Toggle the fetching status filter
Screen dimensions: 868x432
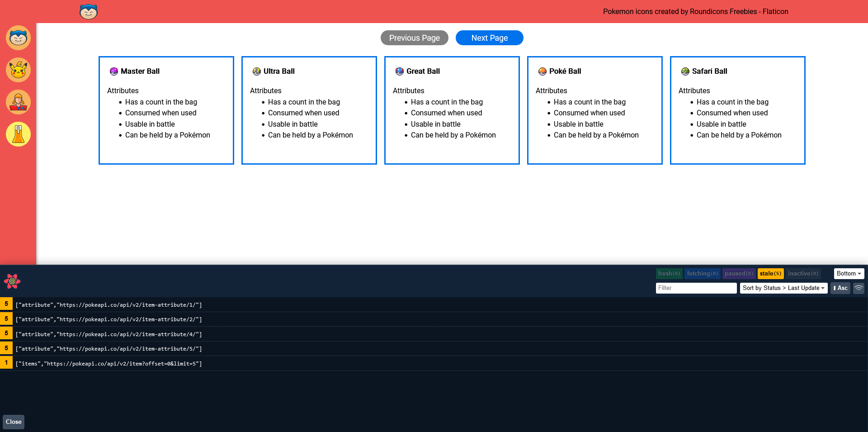click(703, 274)
